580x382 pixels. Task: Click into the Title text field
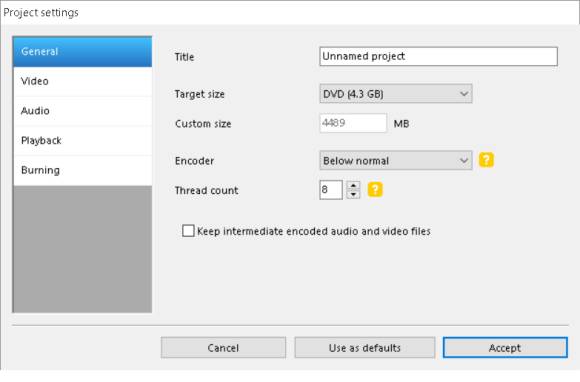[438, 56]
